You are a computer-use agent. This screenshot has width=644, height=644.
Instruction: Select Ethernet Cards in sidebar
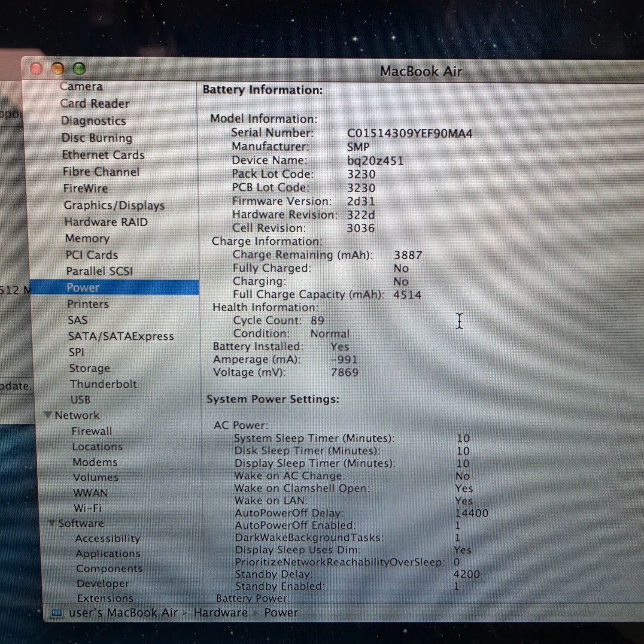[x=103, y=155]
